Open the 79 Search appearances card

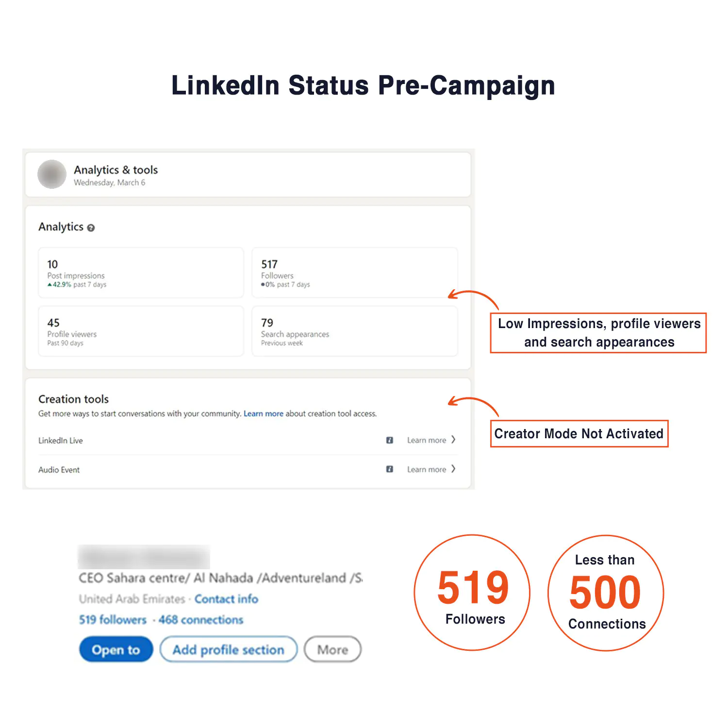click(355, 331)
